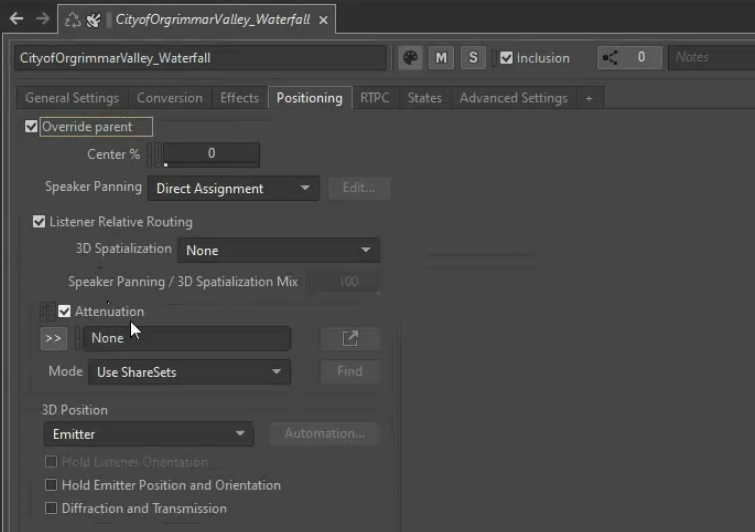
Task: Open the Conversion tab
Action: pos(169,98)
